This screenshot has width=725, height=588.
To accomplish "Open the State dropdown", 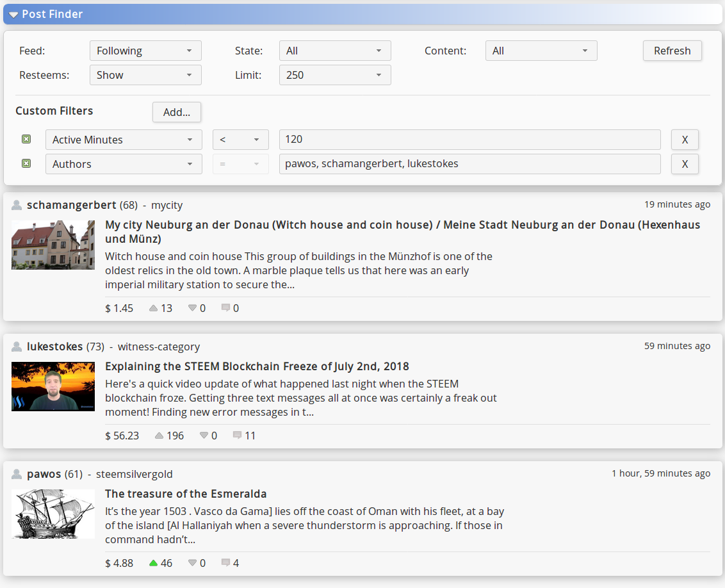I will coord(335,51).
